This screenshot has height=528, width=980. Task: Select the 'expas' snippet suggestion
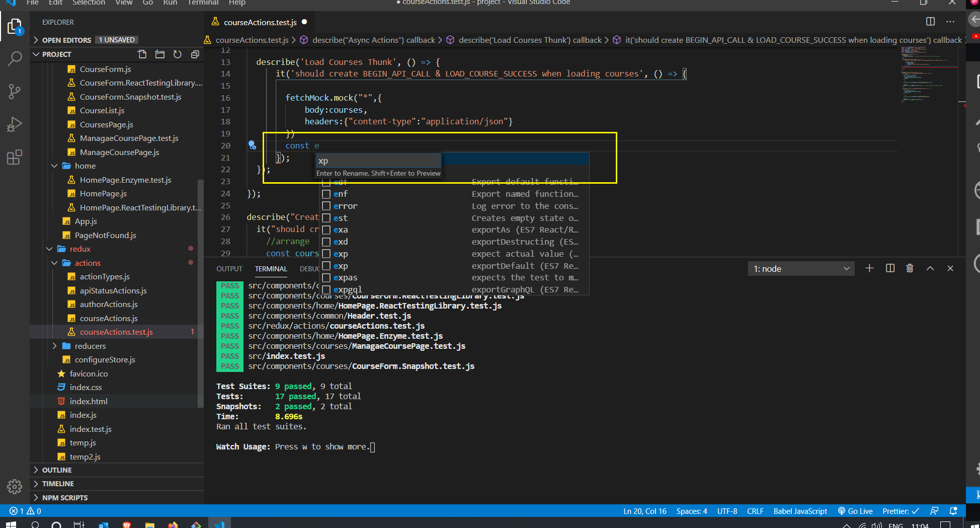tap(455, 277)
